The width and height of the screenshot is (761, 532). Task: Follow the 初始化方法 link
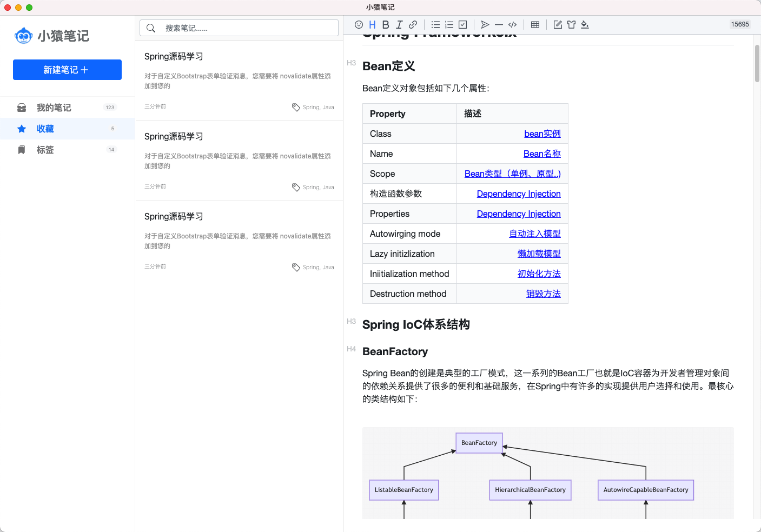coord(539,274)
